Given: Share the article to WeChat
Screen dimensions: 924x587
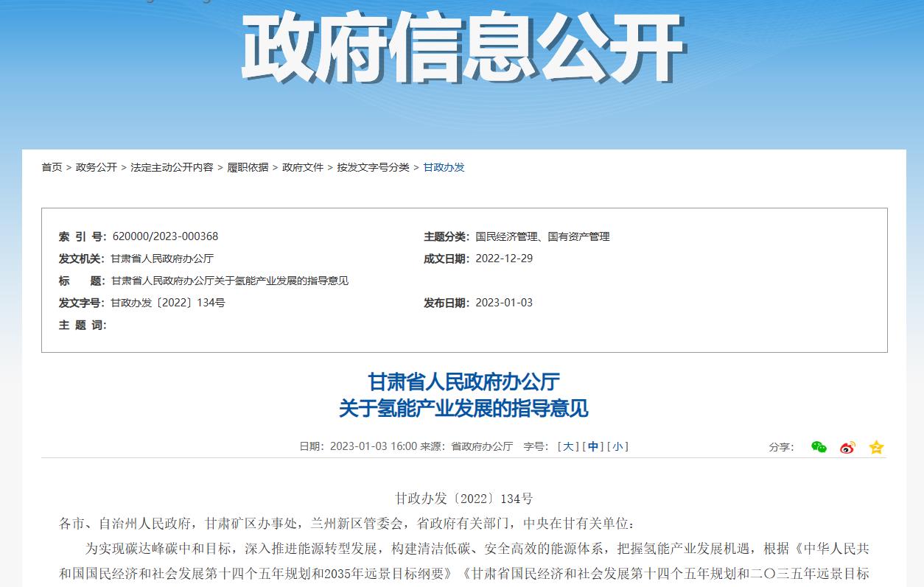Looking at the screenshot, I should (x=818, y=446).
